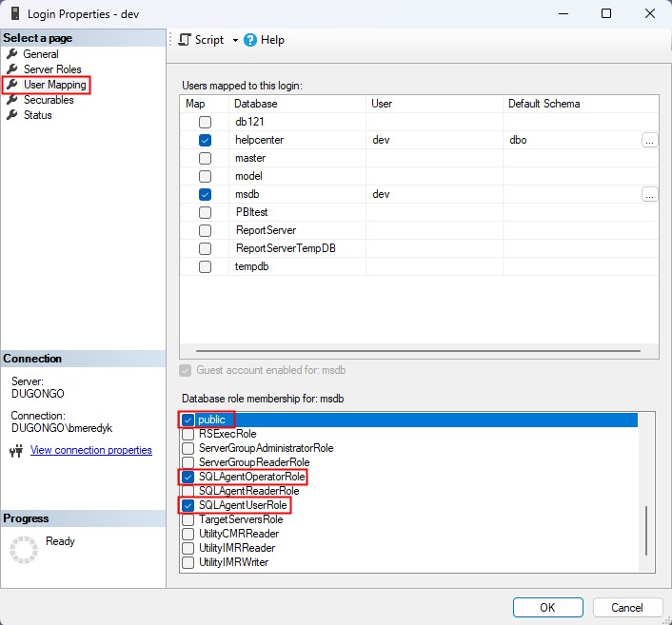
Task: Click the Securables wrench icon
Action: point(12,100)
